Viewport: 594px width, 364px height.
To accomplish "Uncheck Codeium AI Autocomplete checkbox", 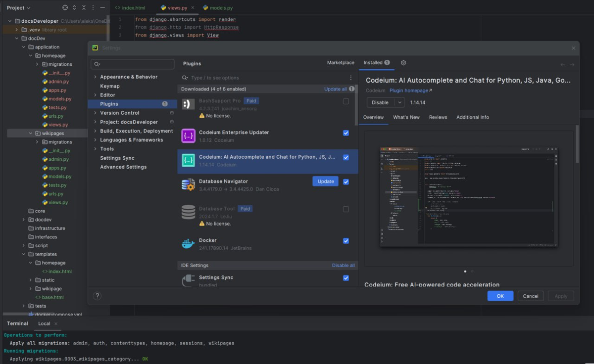I will (346, 157).
